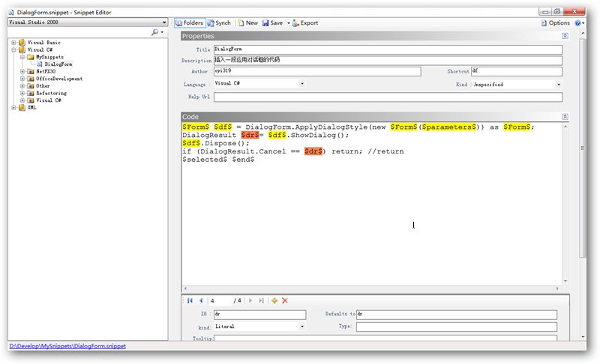This screenshot has height=364, width=600.
Task: Create a new snippet with New
Action: pyautogui.click(x=247, y=23)
